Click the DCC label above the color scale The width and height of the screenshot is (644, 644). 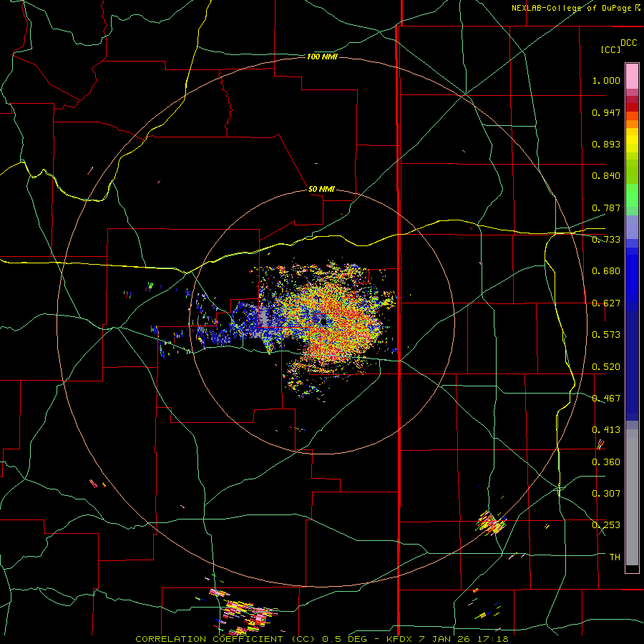(x=629, y=43)
